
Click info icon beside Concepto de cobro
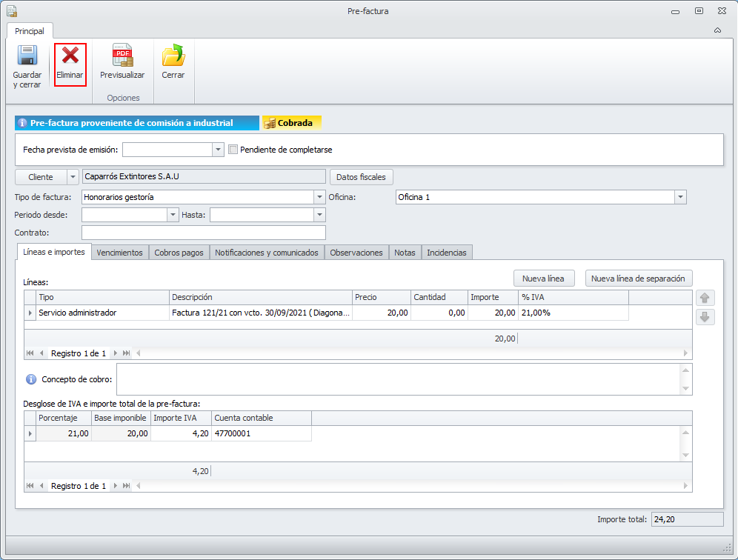[x=31, y=379]
